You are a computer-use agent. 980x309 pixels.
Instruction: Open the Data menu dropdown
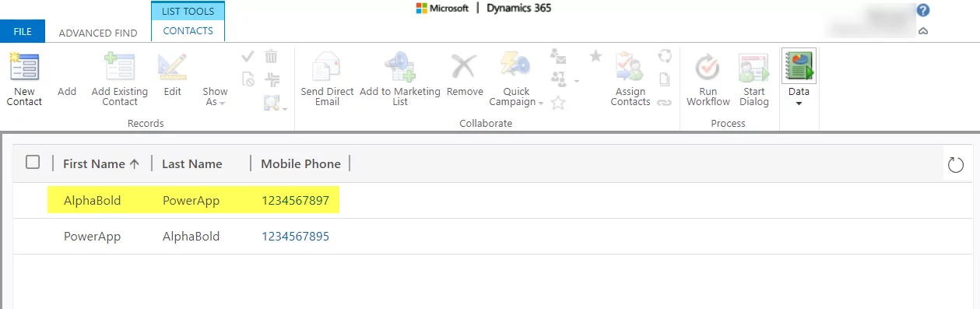pos(799,79)
